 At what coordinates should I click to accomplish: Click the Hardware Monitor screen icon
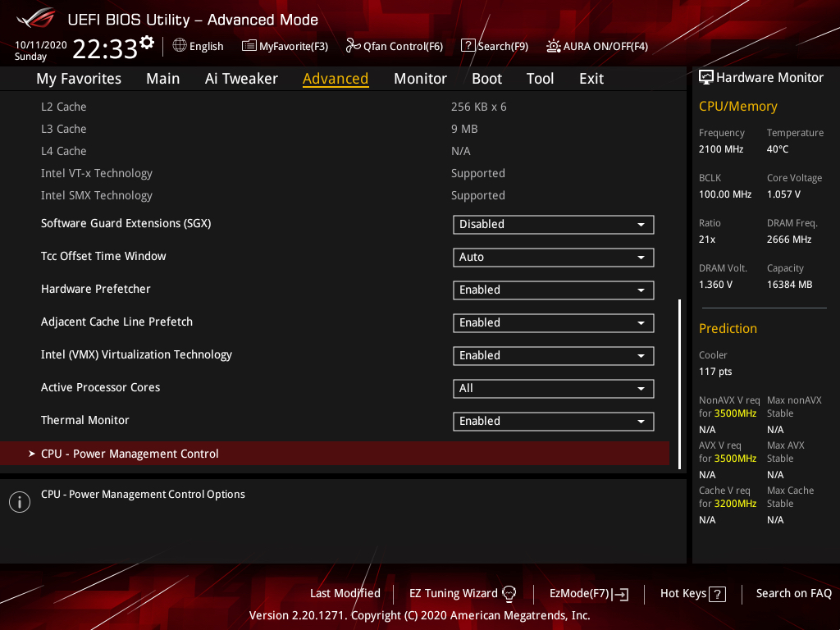(706, 78)
